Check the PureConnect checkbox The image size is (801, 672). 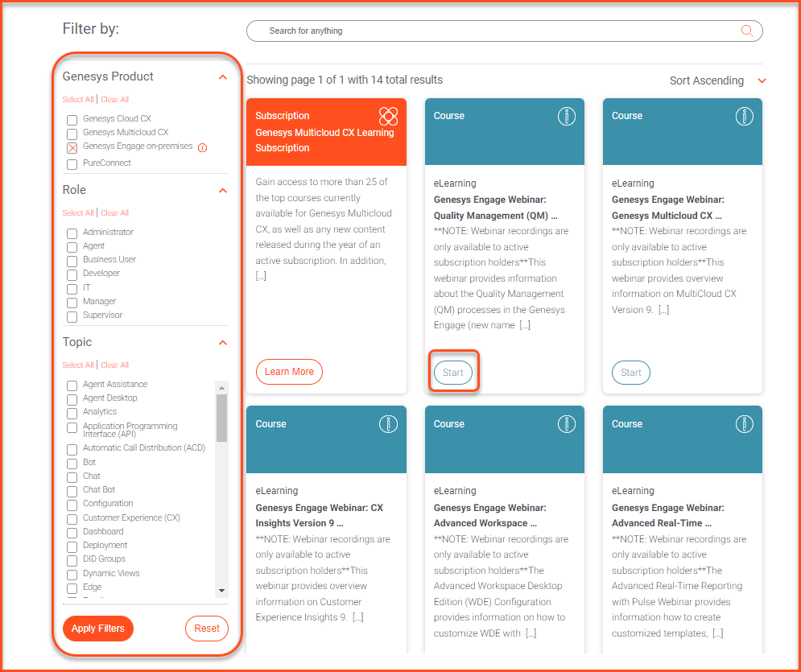pos(72,164)
